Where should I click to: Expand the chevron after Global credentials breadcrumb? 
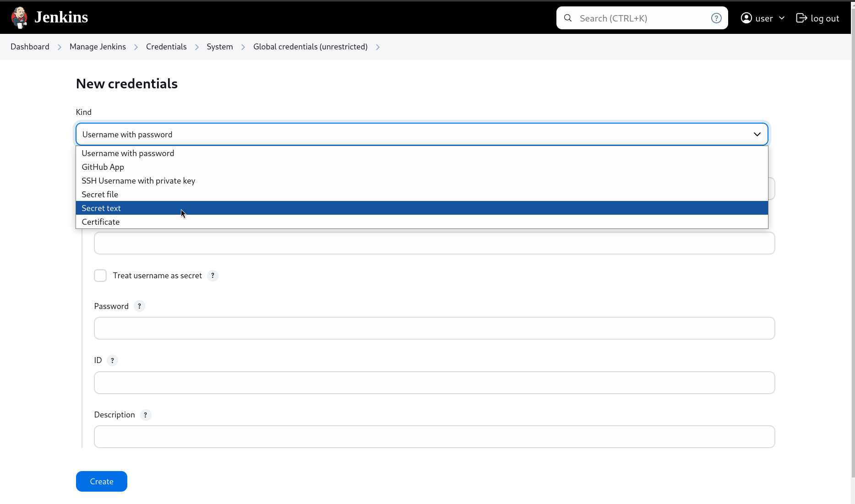[378, 47]
